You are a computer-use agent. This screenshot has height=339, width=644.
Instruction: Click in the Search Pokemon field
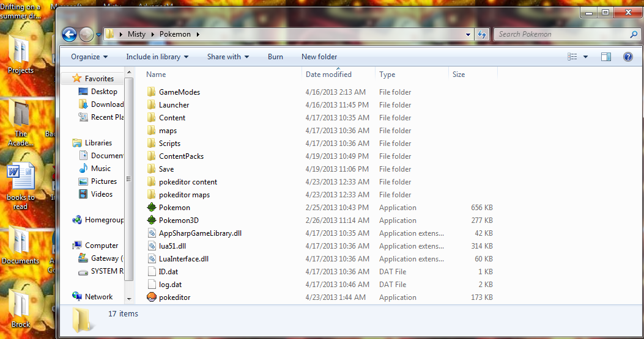[x=562, y=34]
